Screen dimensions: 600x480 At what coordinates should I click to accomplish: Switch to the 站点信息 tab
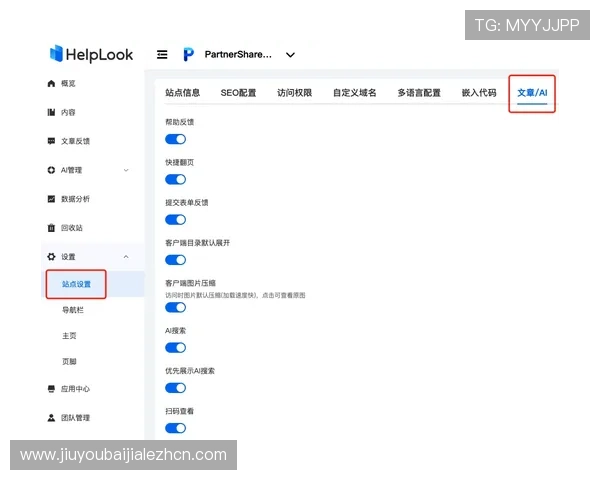click(183, 93)
